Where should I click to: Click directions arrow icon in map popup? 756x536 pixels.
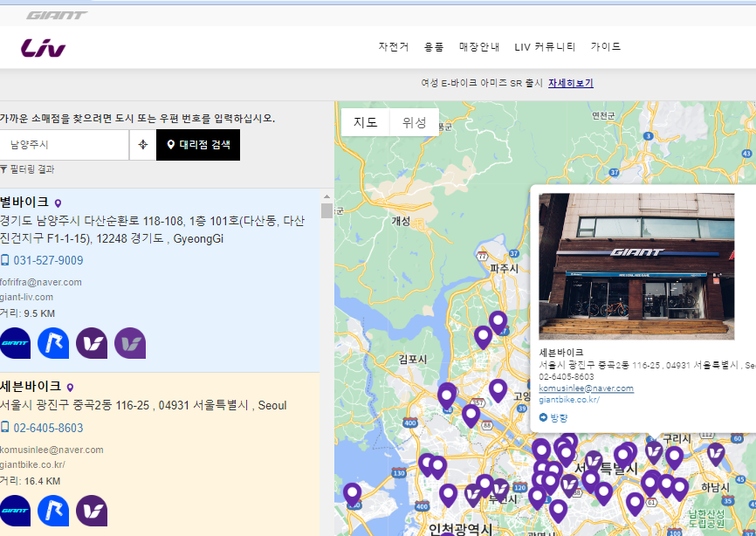(x=543, y=417)
